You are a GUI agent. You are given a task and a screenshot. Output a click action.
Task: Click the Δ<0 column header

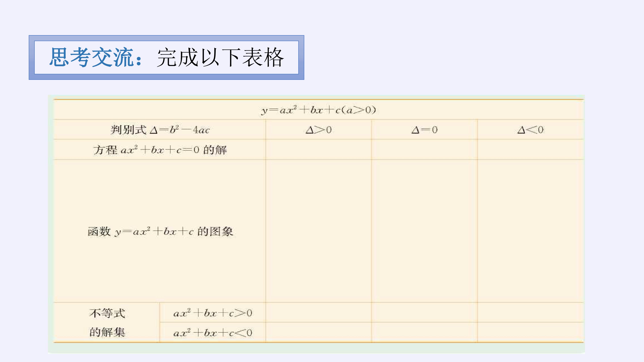click(530, 130)
